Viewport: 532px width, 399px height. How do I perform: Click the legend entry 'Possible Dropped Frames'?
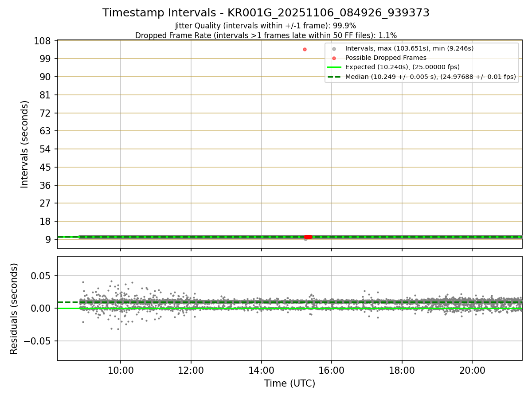[386, 58]
